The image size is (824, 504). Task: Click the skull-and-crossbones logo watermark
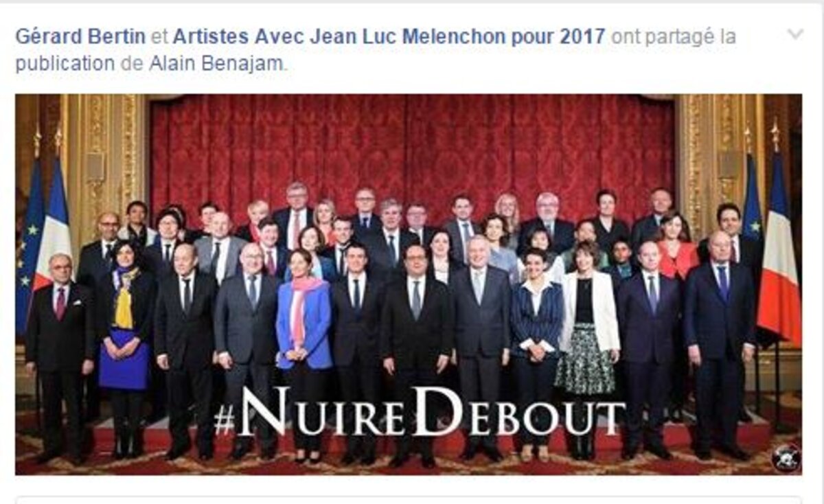pos(785,457)
